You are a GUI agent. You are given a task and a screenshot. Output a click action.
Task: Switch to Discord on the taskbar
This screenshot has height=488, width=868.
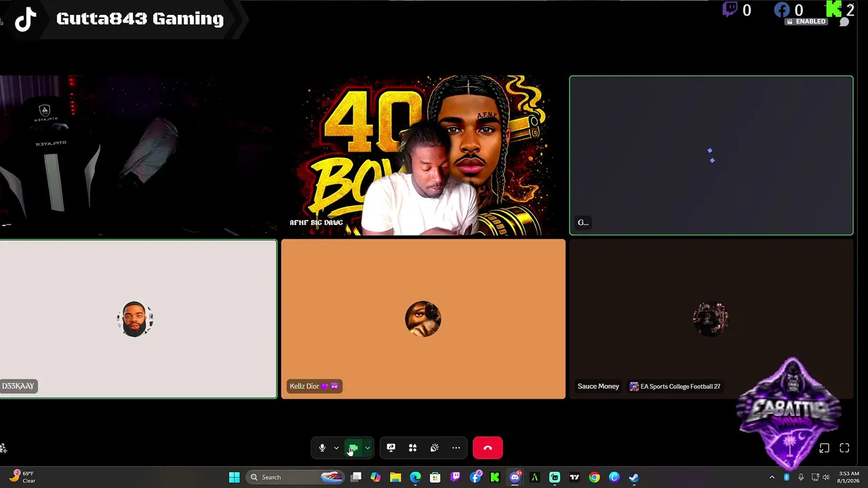tap(515, 477)
